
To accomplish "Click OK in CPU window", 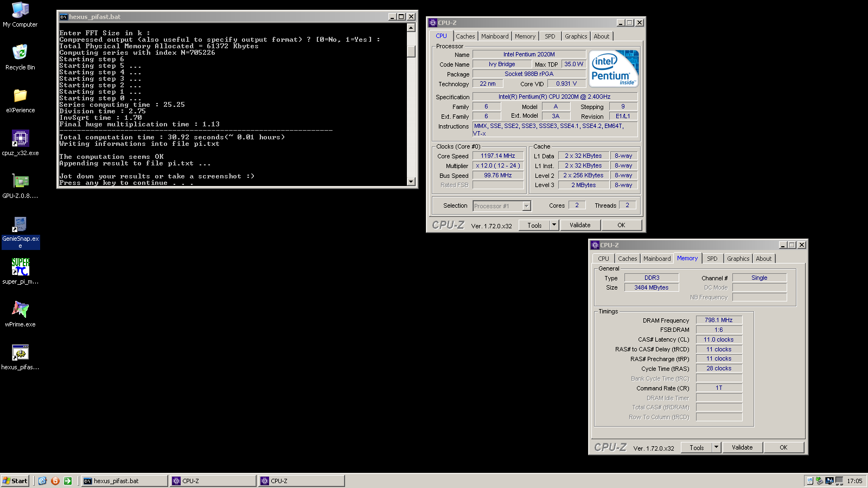I will (x=621, y=225).
